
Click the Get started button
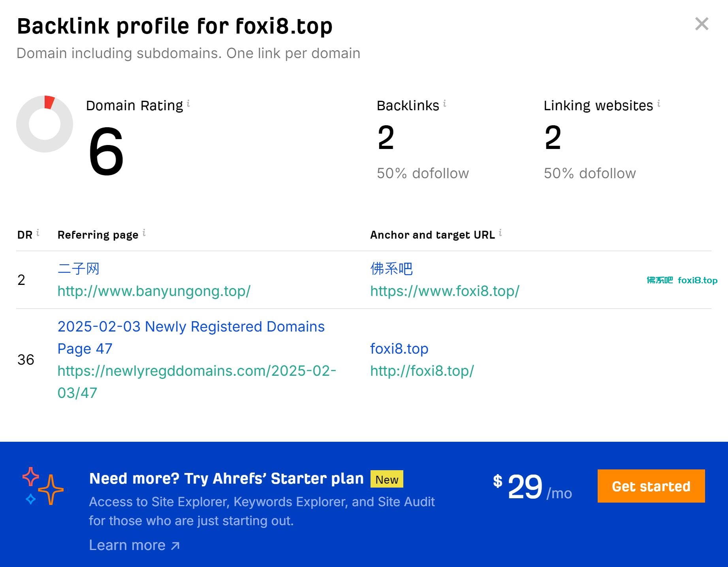pos(651,486)
